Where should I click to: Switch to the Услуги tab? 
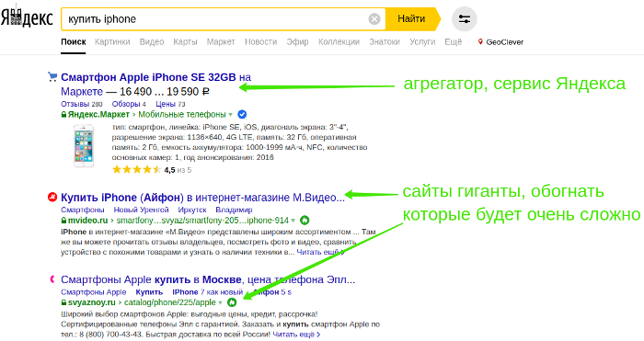click(422, 42)
